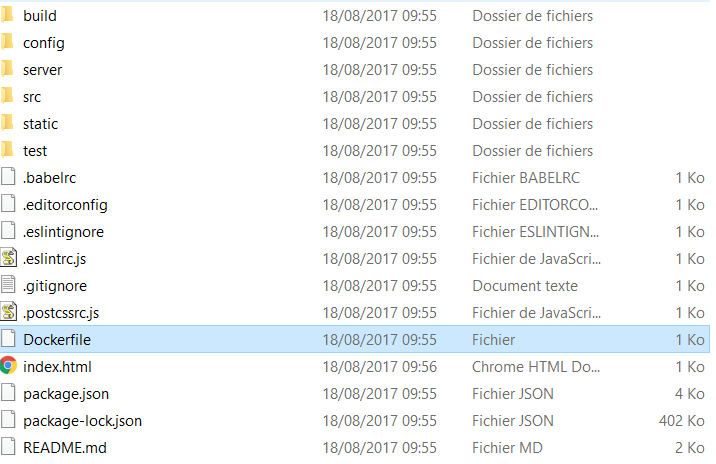Click the .gitignore text document icon
716x464 pixels.
(x=8, y=285)
